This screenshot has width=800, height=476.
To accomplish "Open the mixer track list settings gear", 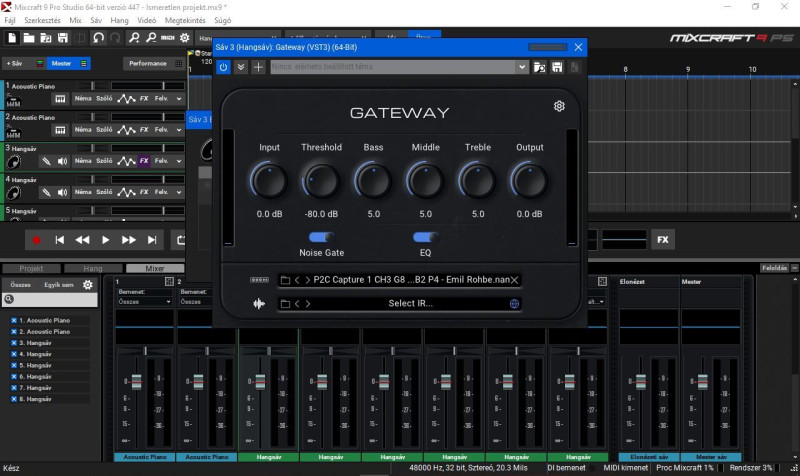I will (88, 285).
